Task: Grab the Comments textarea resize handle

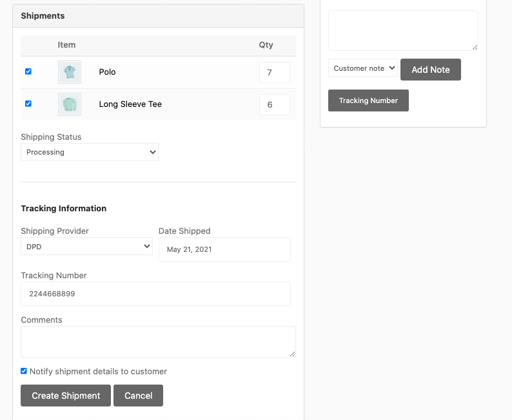Action: pyautogui.click(x=293, y=354)
